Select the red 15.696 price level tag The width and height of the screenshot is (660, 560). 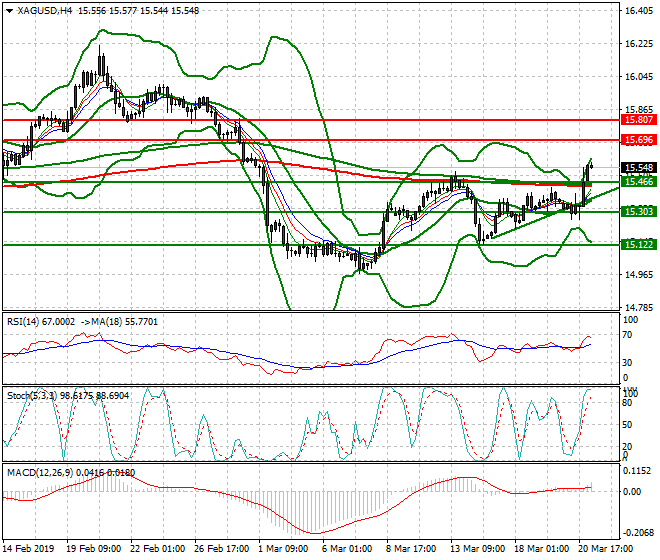pos(637,140)
